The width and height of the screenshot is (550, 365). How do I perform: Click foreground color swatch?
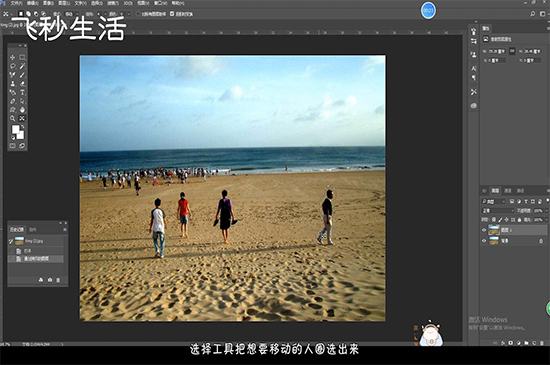pyautogui.click(x=15, y=129)
